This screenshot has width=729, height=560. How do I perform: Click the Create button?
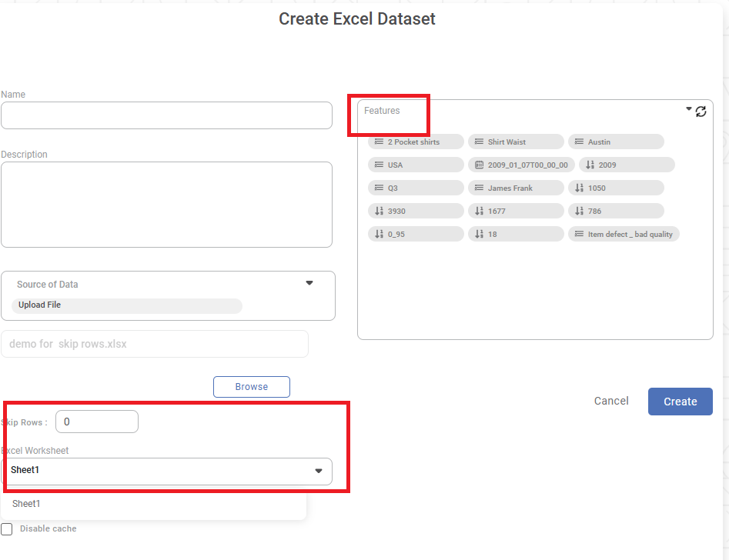[x=680, y=402]
